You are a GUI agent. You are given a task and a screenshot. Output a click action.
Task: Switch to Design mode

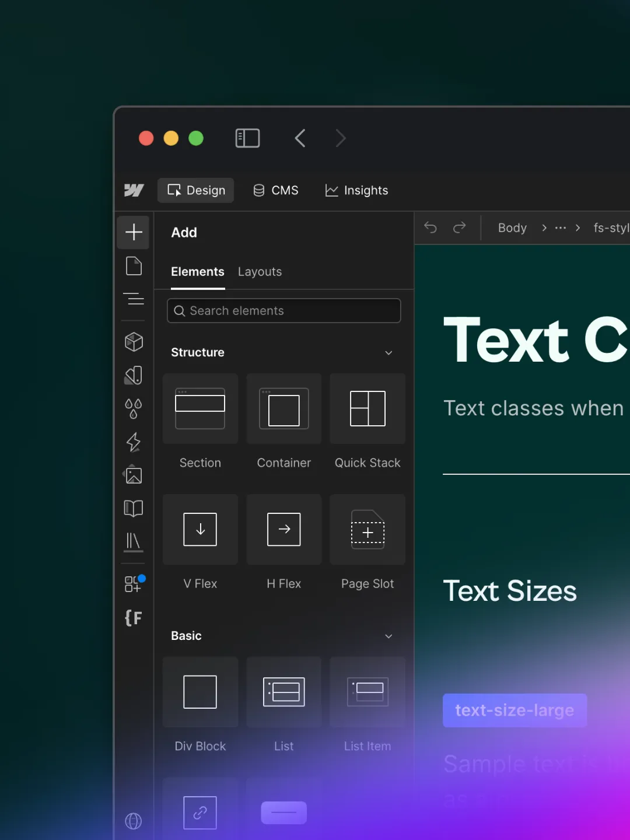click(x=196, y=190)
